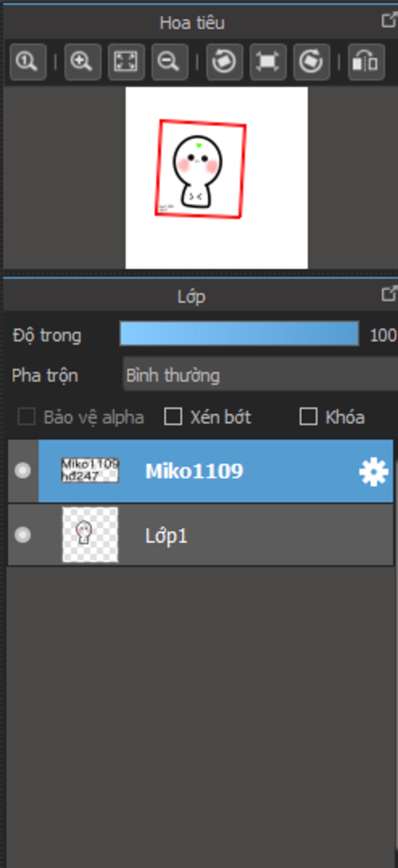Click the zoom in magnifier icon
The image size is (398, 868).
point(82,62)
